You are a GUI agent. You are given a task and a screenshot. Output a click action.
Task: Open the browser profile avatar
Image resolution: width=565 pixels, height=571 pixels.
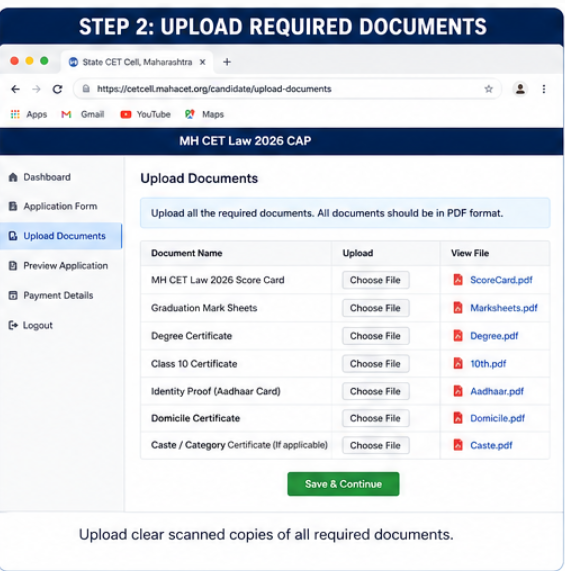520,89
